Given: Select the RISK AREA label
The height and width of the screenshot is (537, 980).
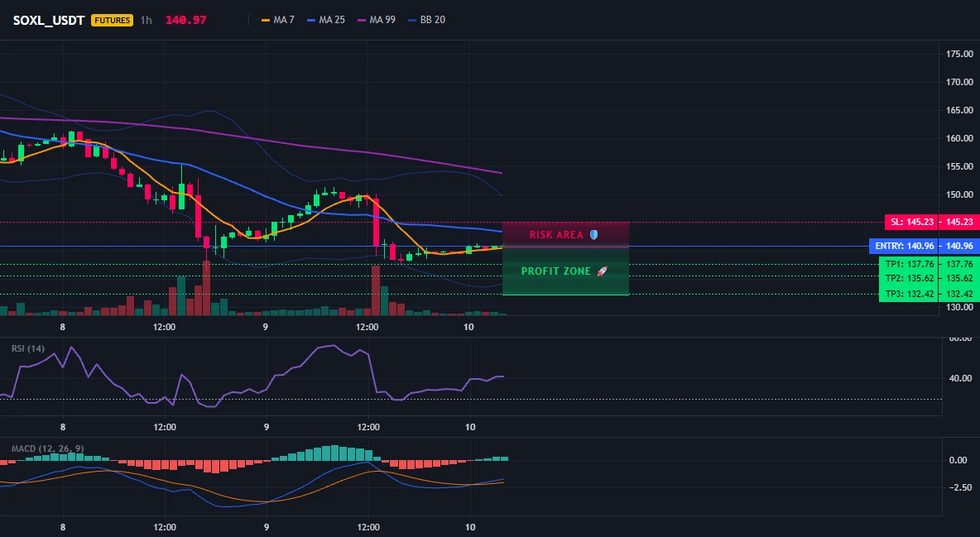Looking at the screenshot, I should [556, 235].
